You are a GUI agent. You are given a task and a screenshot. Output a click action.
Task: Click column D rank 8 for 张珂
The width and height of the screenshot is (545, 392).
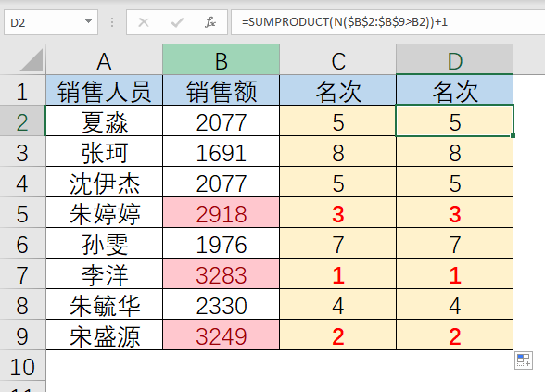click(x=454, y=151)
